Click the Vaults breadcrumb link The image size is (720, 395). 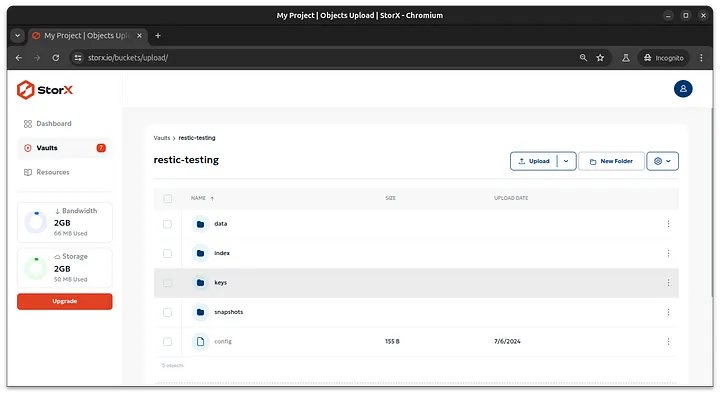tap(162, 138)
